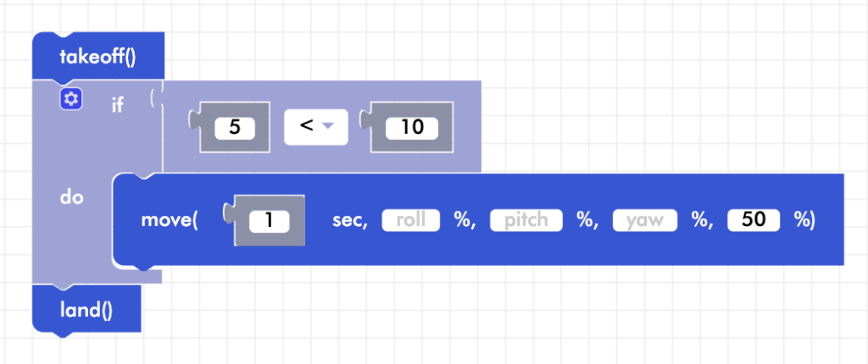Viewport: 868px width, 364px height.
Task: Edit the throttle field showing 50
Action: click(x=753, y=221)
